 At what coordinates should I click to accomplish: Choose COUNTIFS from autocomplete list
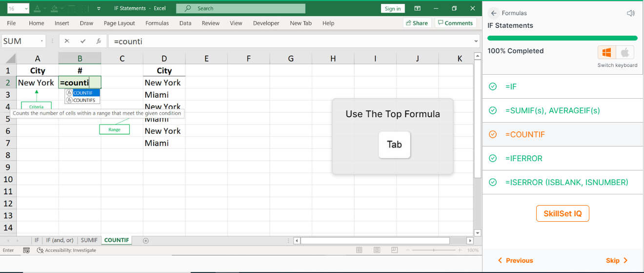82,100
